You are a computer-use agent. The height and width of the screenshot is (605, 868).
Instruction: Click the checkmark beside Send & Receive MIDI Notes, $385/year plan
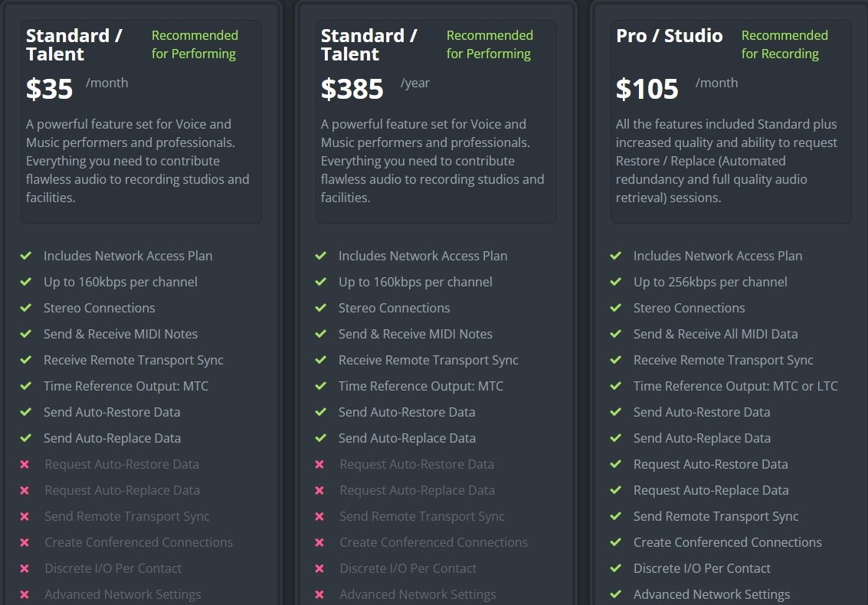click(x=320, y=334)
